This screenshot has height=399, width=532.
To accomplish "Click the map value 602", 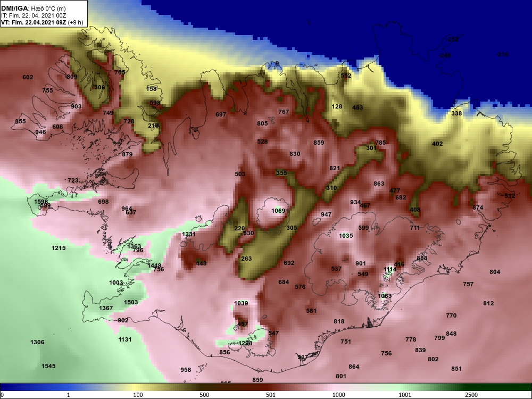I will (x=28, y=77).
